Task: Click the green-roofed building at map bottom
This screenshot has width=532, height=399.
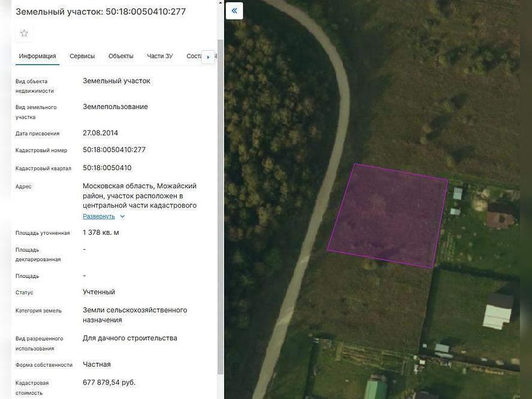Action: click(x=376, y=389)
